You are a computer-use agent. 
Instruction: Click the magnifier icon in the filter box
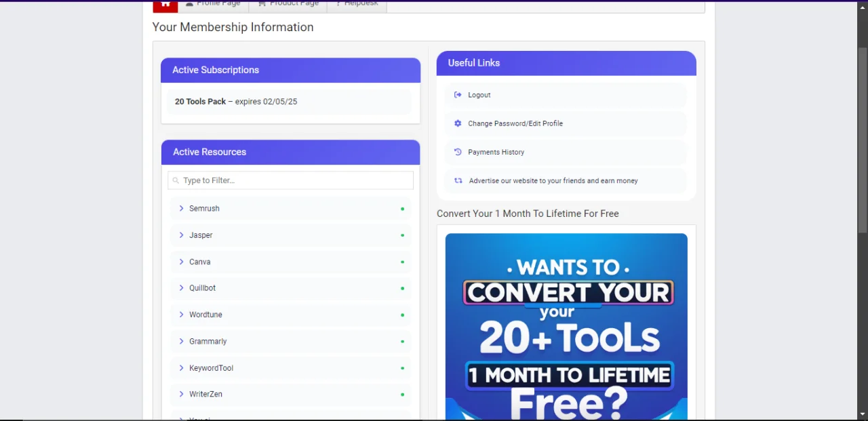pyautogui.click(x=176, y=180)
